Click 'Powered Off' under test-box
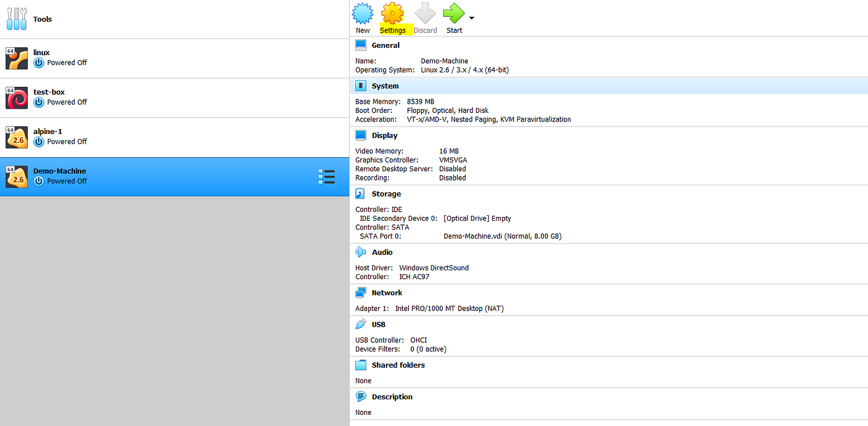 pos(67,102)
